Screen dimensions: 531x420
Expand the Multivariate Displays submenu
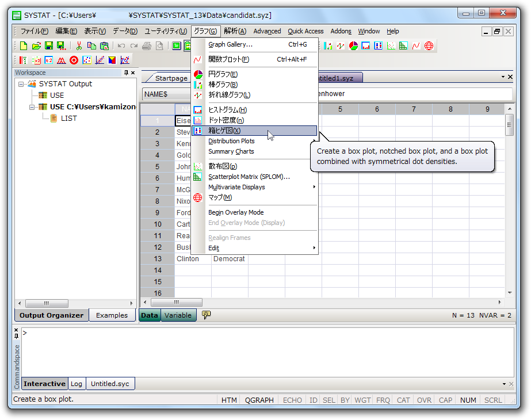coord(254,187)
